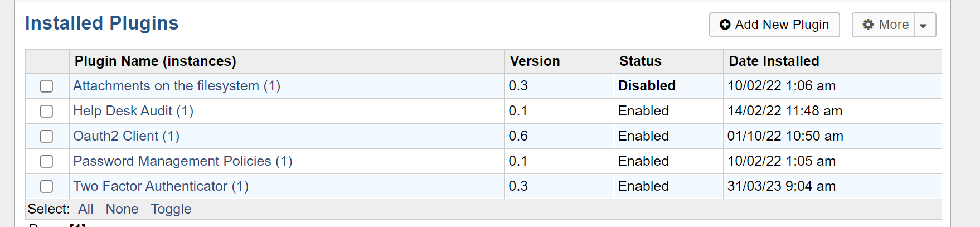This screenshot has height=227, width=980.
Task: Click the Date Installed column header
Action: pos(774,61)
